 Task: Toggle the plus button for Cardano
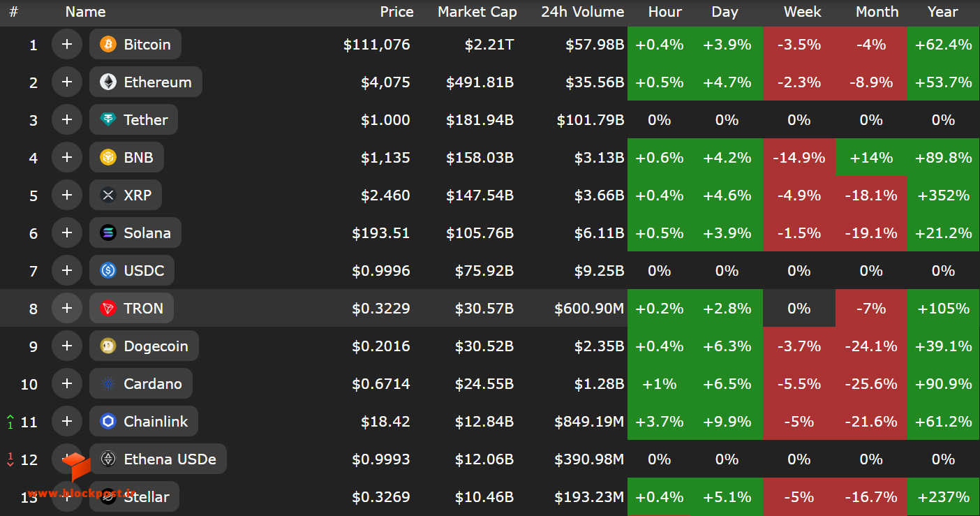pyautogui.click(x=67, y=384)
